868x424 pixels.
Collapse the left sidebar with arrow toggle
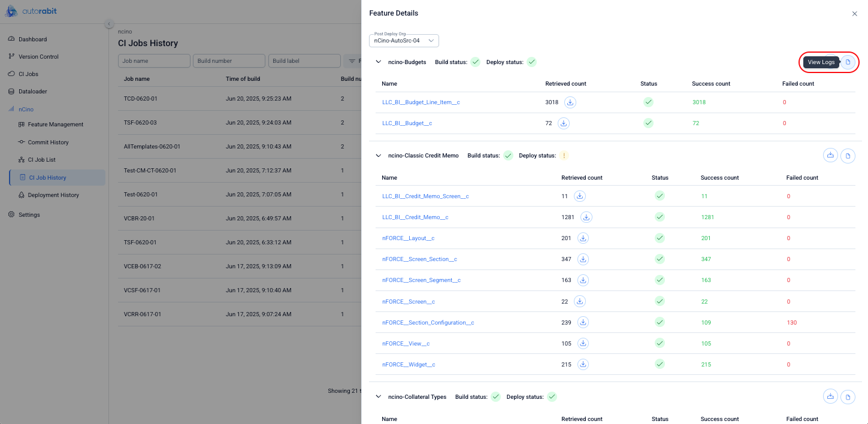coord(109,24)
